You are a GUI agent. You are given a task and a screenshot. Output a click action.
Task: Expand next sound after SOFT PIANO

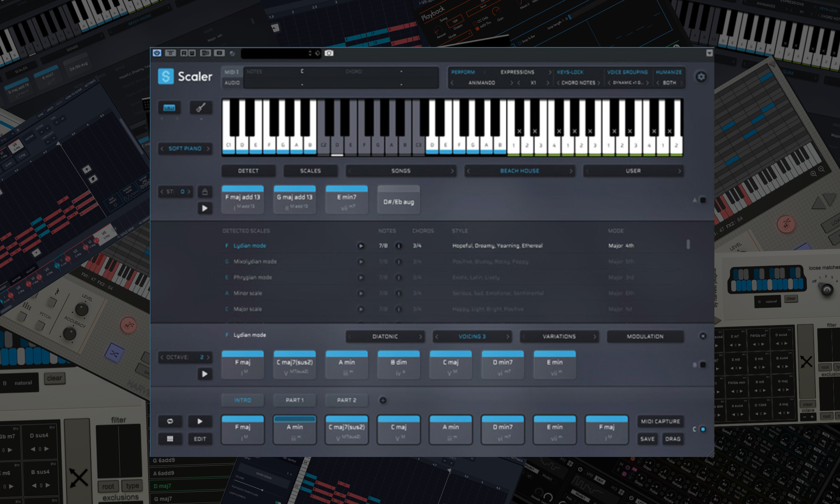(208, 149)
